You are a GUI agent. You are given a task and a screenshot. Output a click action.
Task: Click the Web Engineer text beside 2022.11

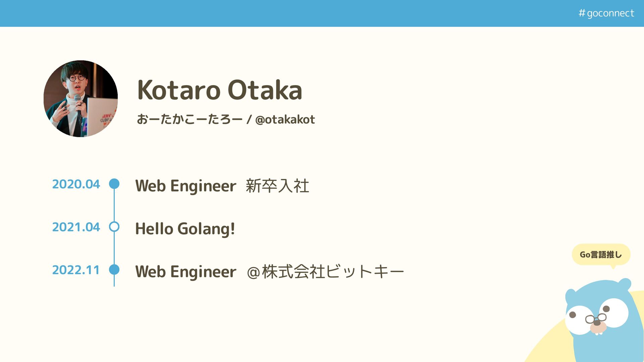[186, 271]
